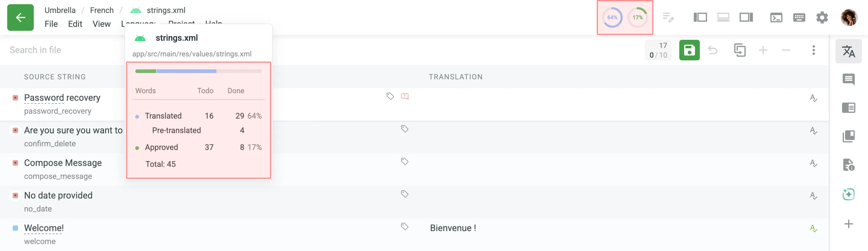Open the Edit menu

point(75,24)
